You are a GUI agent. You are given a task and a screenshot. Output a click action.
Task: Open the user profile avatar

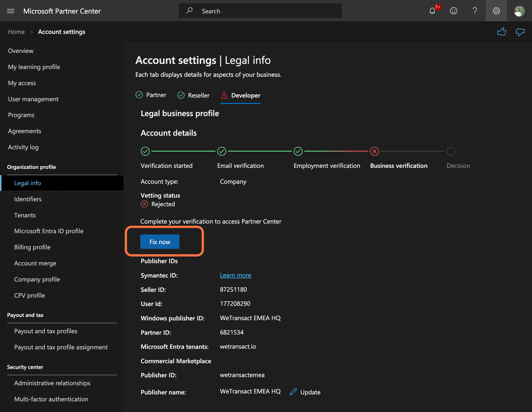tap(519, 11)
